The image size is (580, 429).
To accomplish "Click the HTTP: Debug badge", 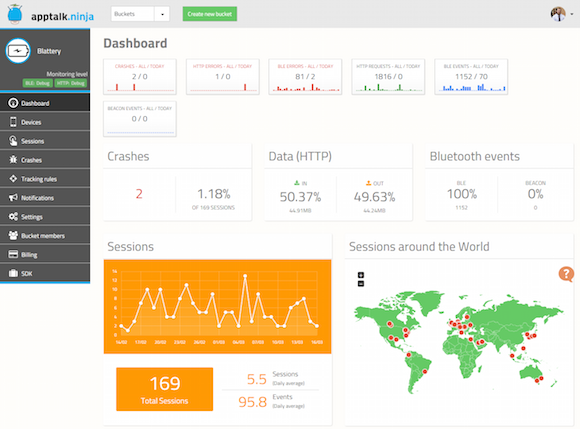I will (71, 83).
